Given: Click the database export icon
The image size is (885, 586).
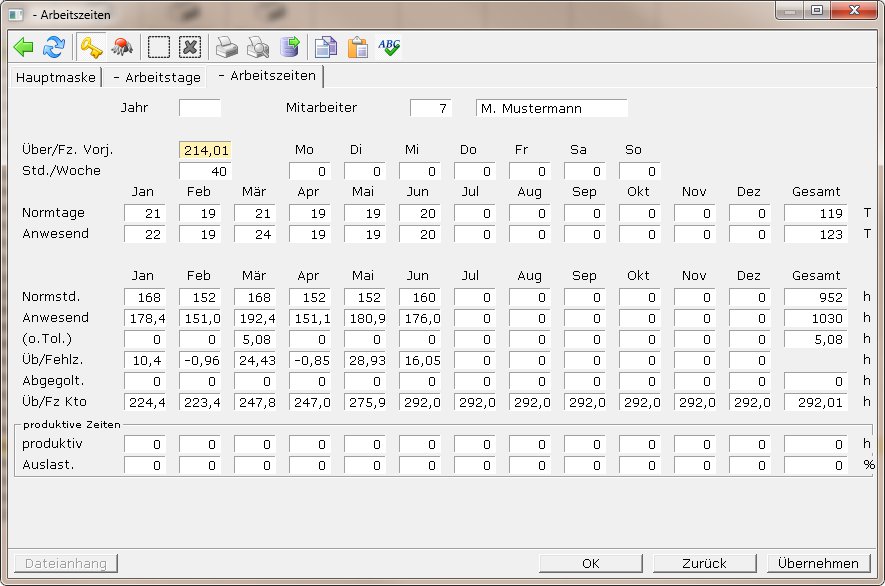Looking at the screenshot, I should pos(289,47).
